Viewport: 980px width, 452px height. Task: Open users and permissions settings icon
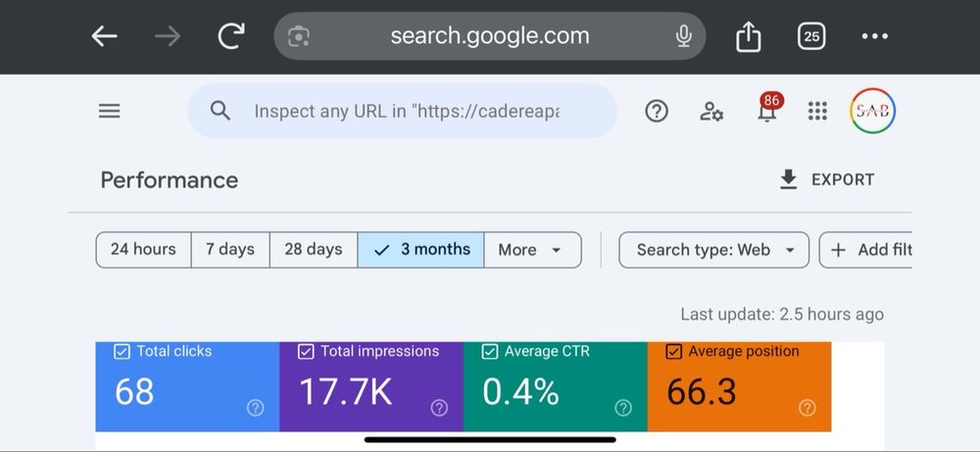pos(711,112)
